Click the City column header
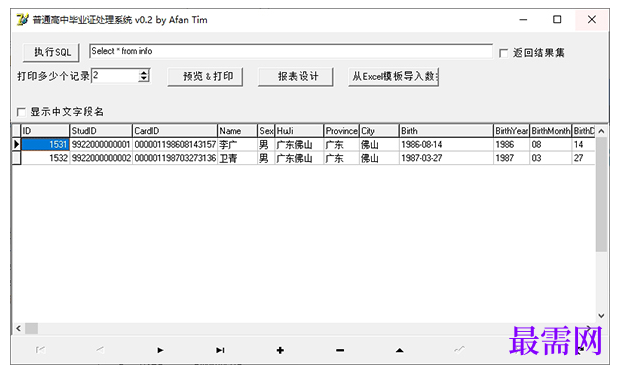 pyautogui.click(x=379, y=131)
